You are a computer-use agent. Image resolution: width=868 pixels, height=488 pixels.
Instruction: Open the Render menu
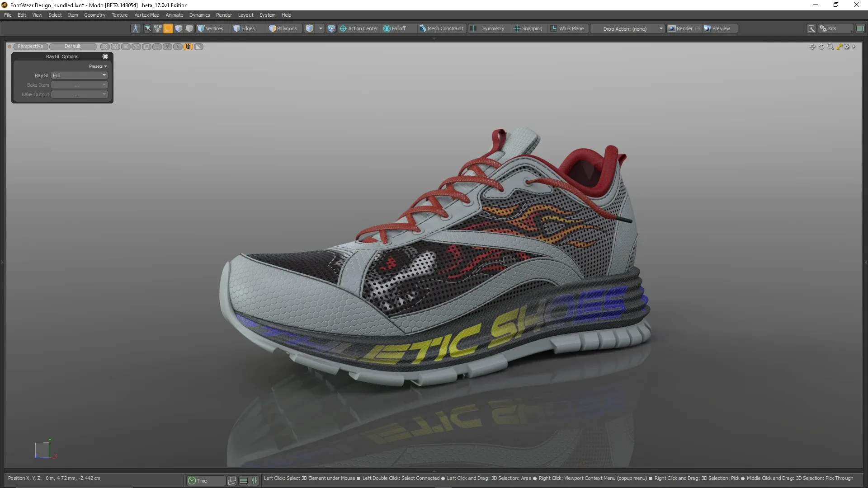[224, 15]
